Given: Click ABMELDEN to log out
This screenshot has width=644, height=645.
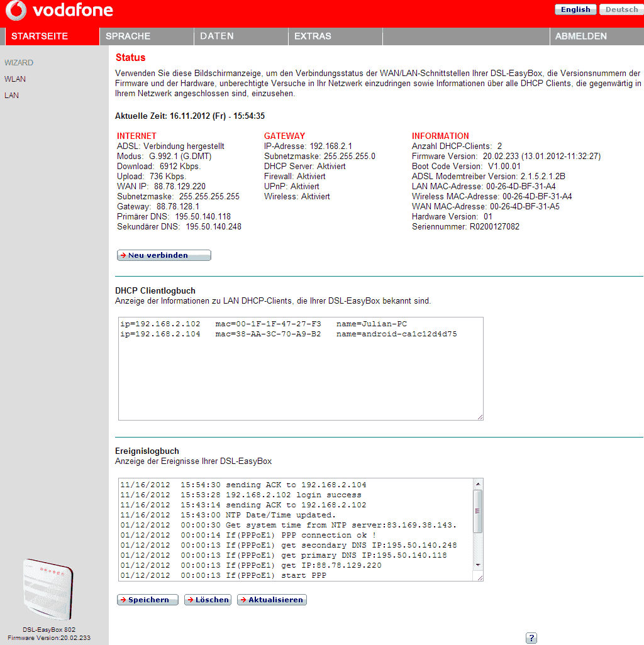Looking at the screenshot, I should (x=597, y=36).
